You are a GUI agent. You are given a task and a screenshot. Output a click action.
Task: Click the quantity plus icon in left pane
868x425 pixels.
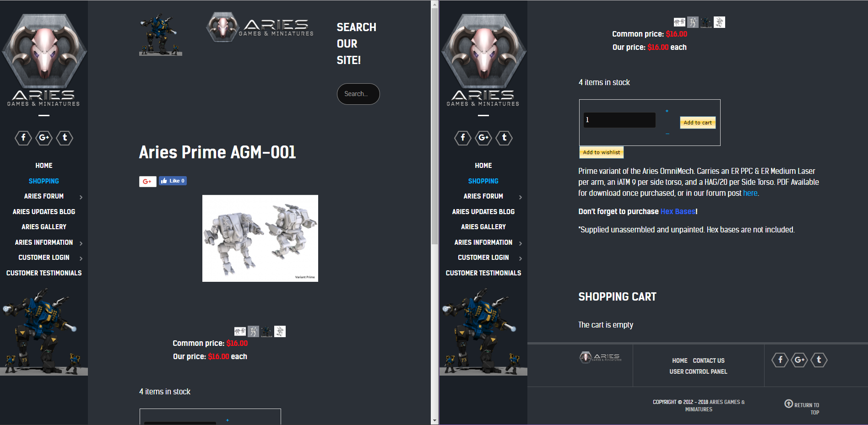coord(228,420)
